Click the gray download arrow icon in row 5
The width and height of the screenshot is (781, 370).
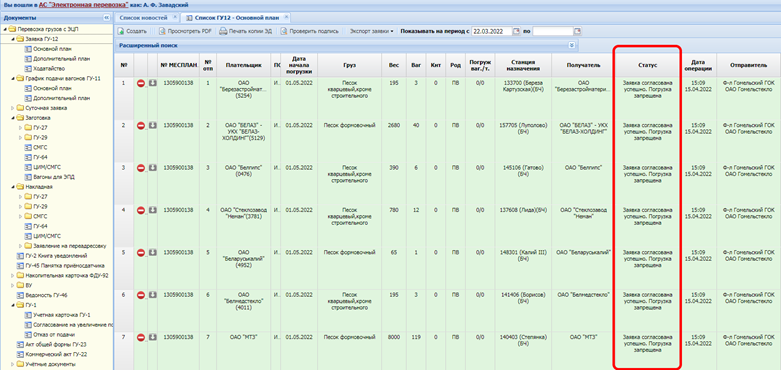[x=153, y=252]
